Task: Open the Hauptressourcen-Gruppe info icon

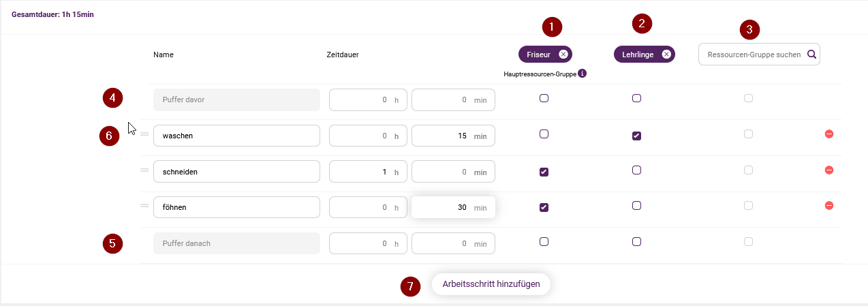Action: pos(583,73)
